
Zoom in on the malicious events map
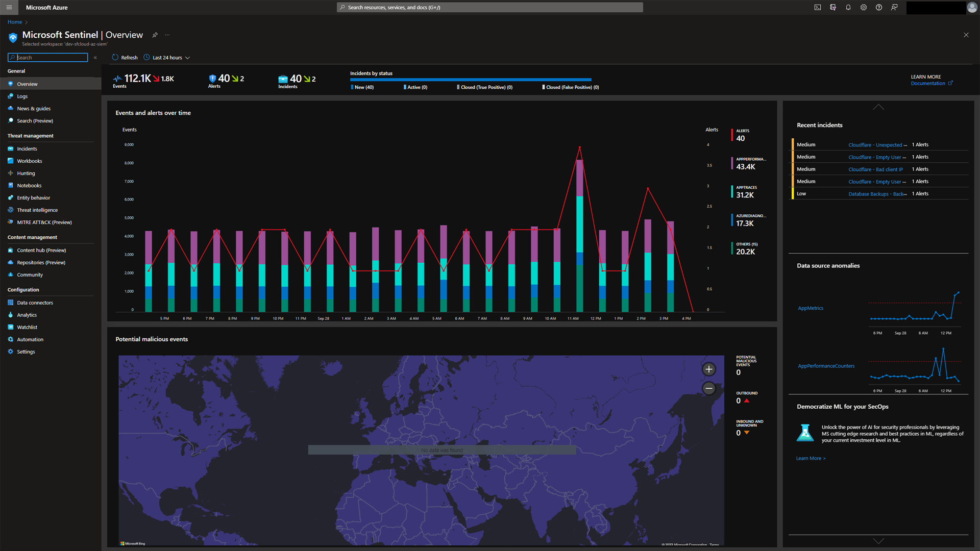click(x=709, y=369)
